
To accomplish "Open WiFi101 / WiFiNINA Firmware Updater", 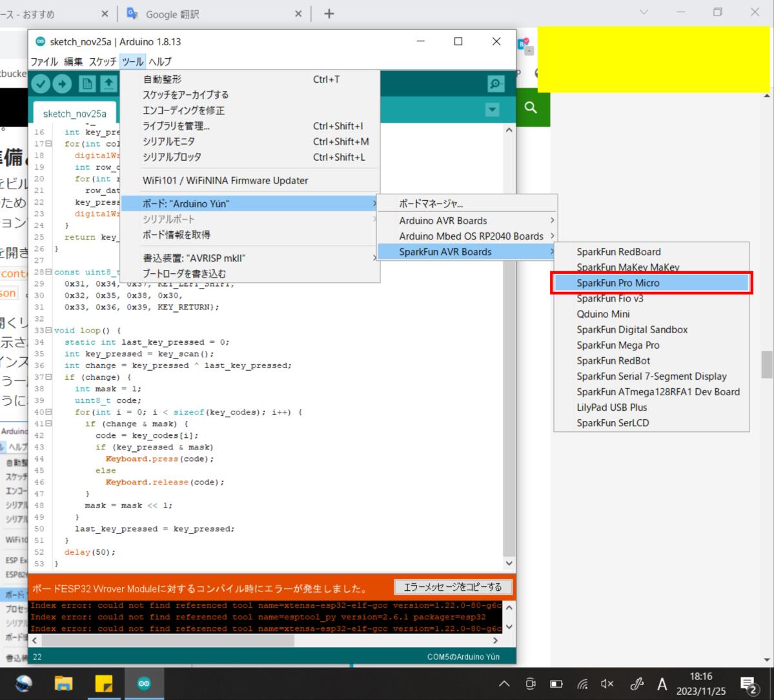I will [250, 181].
